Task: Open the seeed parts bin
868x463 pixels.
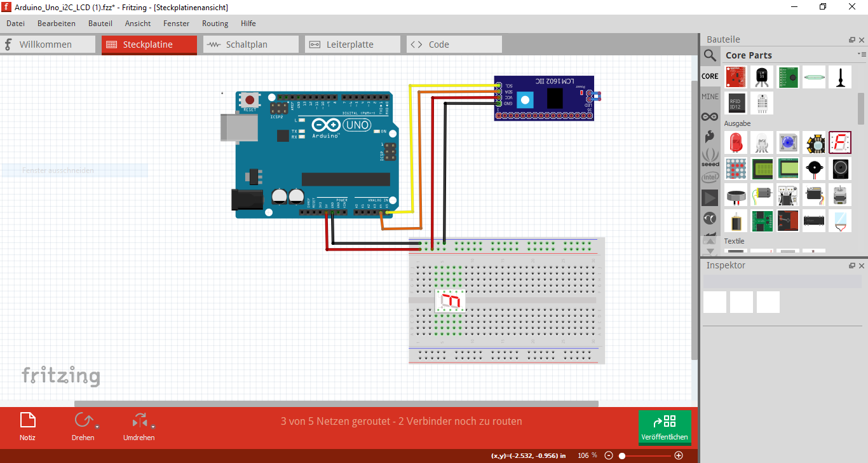Action: click(x=710, y=156)
